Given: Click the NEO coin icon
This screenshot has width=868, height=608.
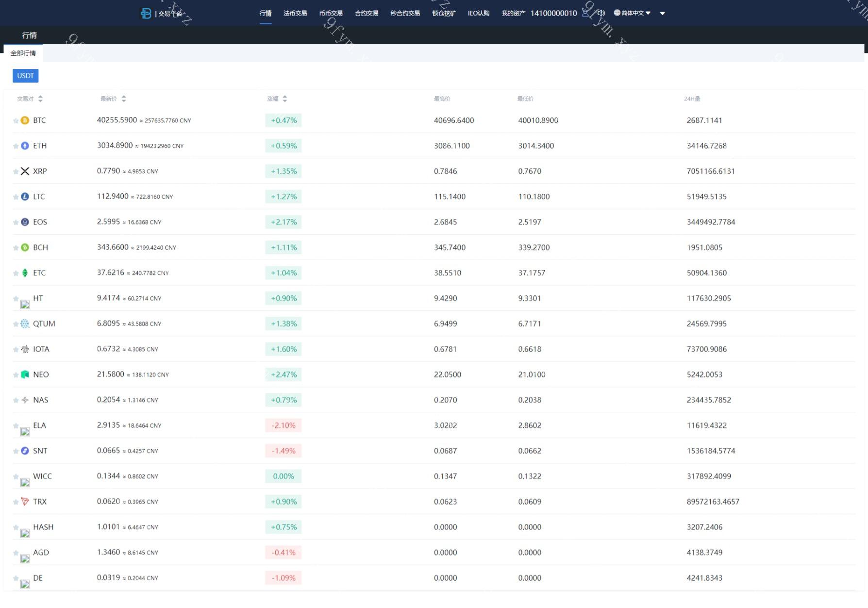Looking at the screenshot, I should coord(25,374).
